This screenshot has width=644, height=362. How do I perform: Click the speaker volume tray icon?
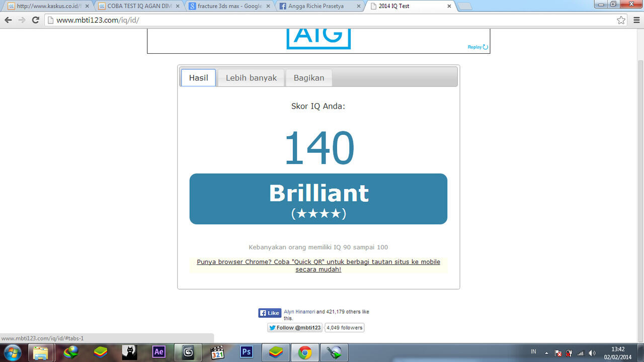[x=592, y=353]
